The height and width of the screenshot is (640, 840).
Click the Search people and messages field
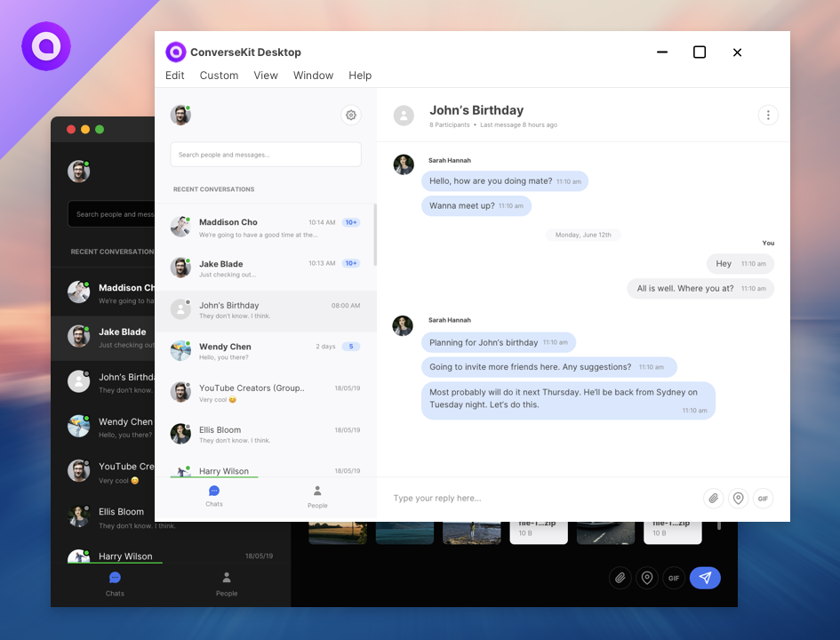266,155
